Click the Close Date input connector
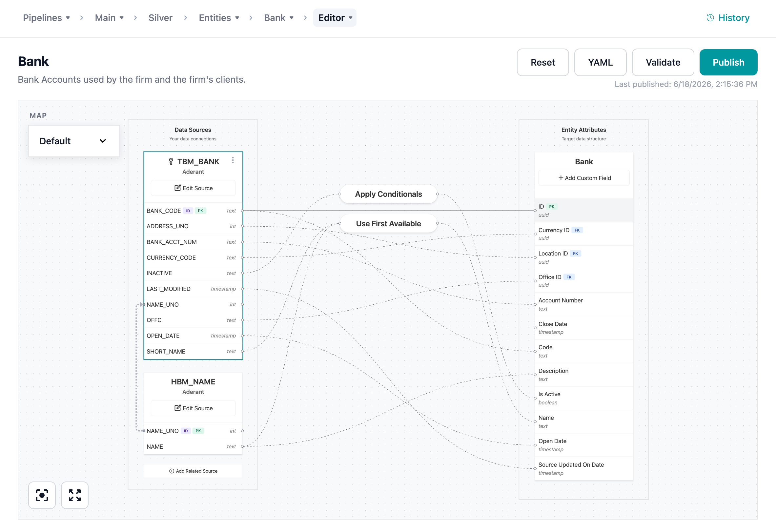 click(535, 328)
